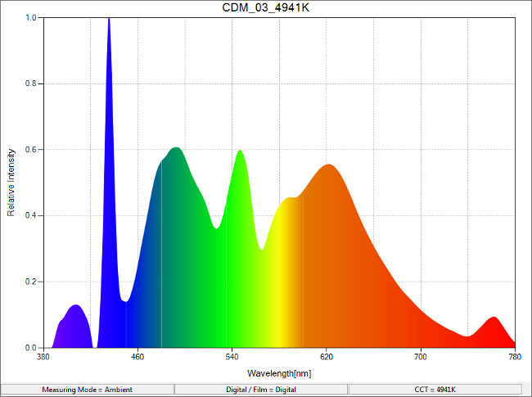Click the 540 wavelength tick label
The image size is (532, 397).
click(x=232, y=357)
